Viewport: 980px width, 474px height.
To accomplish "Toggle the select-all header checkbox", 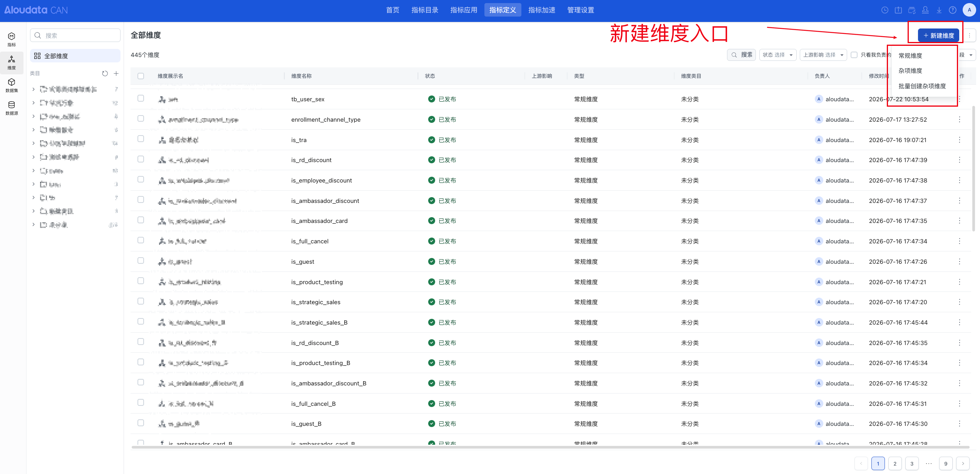I will click(141, 76).
